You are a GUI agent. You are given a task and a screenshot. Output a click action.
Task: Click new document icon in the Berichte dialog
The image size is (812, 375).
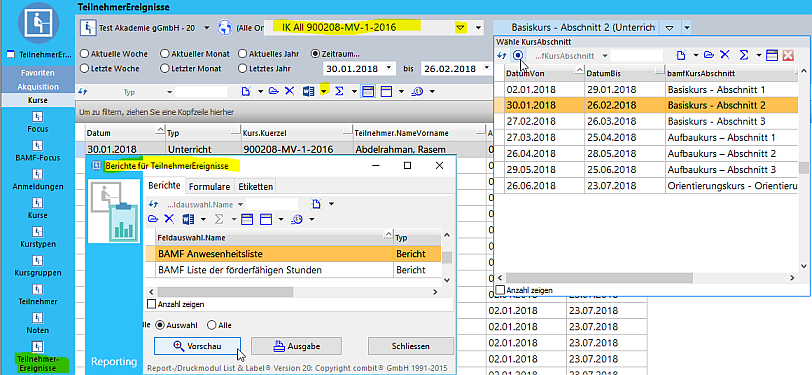[315, 204]
